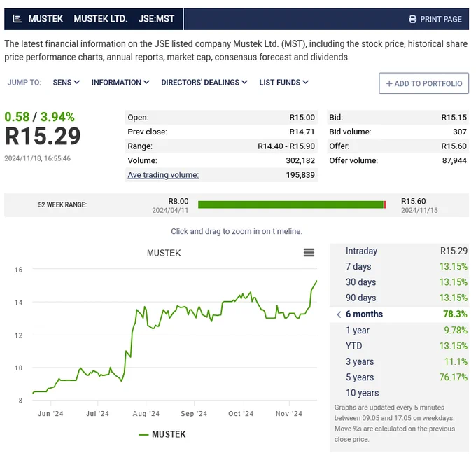Select the Intraday period row
Image resolution: width=476 pixels, height=458 pixels.
(x=399, y=251)
